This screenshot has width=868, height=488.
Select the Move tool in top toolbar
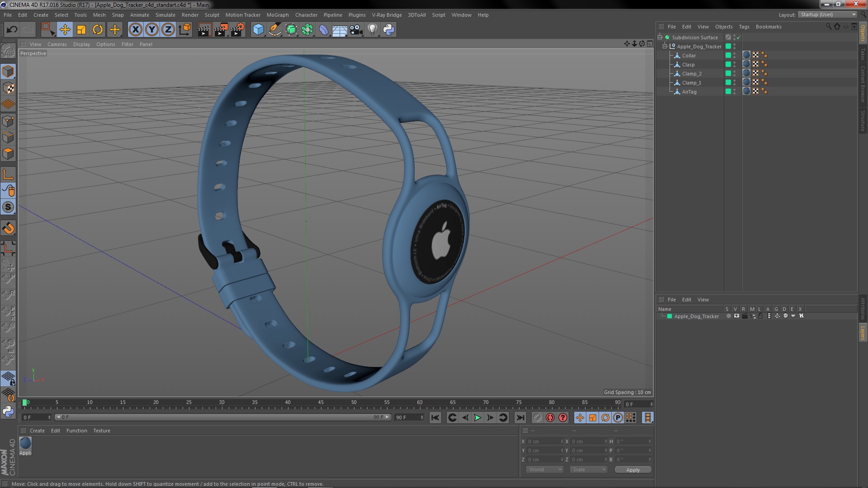65,30
